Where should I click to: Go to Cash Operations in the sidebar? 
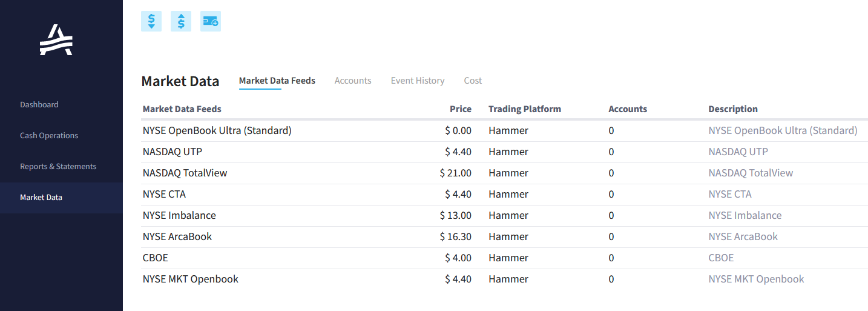tap(49, 135)
